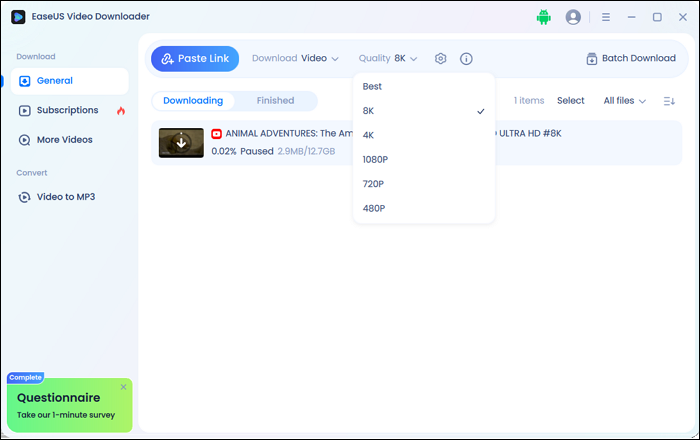
Task: Click the sort order icon
Action: click(669, 101)
